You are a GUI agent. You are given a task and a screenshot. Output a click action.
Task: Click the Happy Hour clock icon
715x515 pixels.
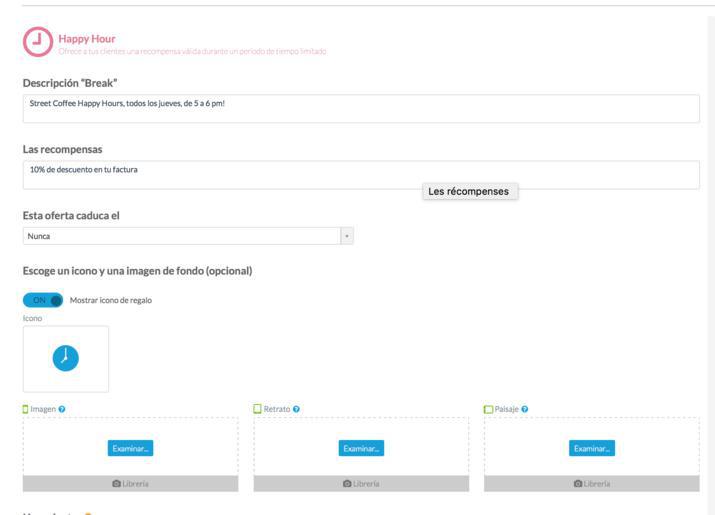pyautogui.click(x=37, y=44)
